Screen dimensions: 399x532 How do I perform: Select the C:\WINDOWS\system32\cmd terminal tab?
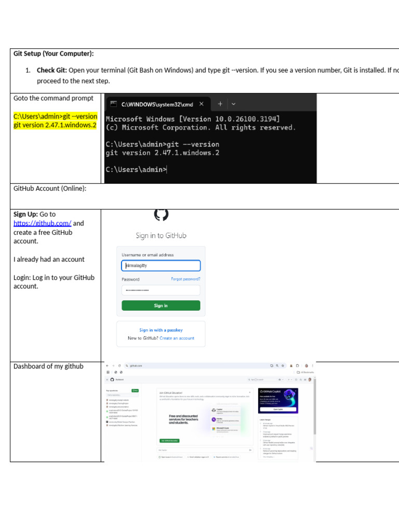(x=158, y=104)
